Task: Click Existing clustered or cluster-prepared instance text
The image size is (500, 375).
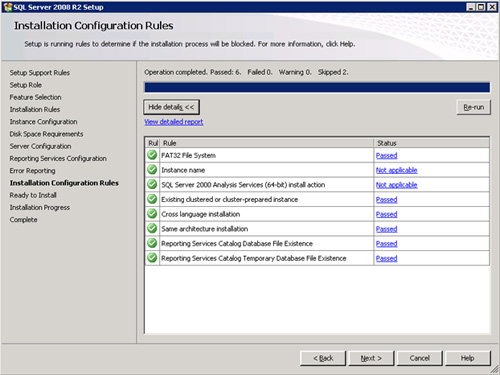Action: (x=230, y=199)
